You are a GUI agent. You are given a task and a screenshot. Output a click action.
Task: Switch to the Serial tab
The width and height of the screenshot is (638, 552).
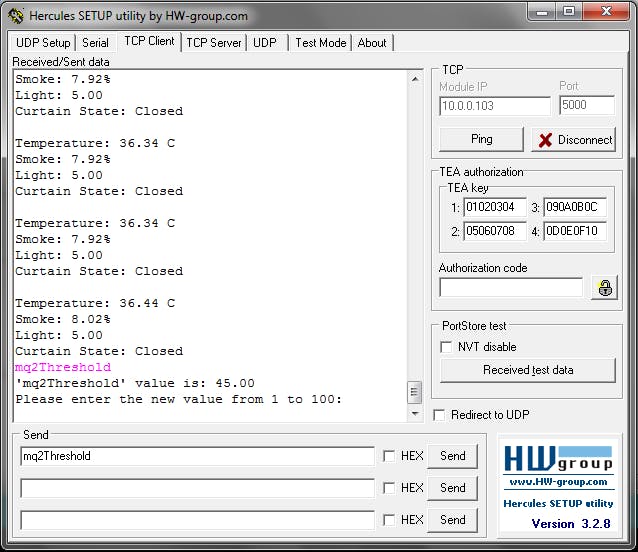[96, 43]
